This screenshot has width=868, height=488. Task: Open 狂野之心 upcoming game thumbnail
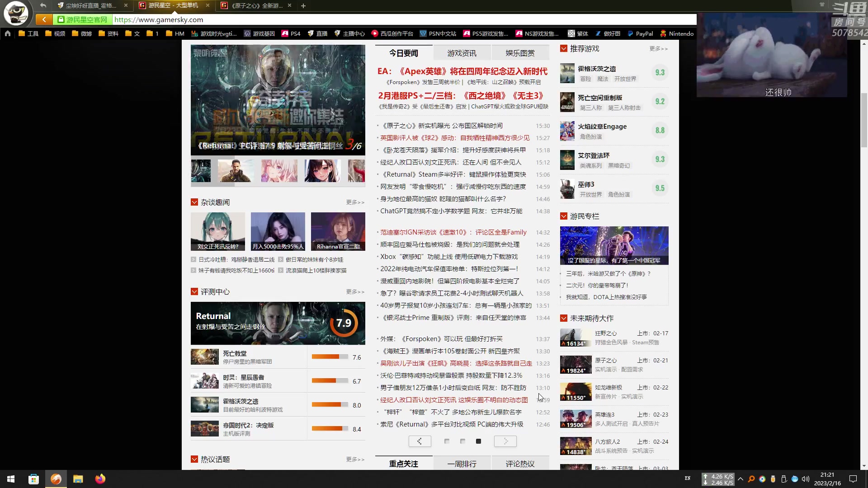[576, 338]
